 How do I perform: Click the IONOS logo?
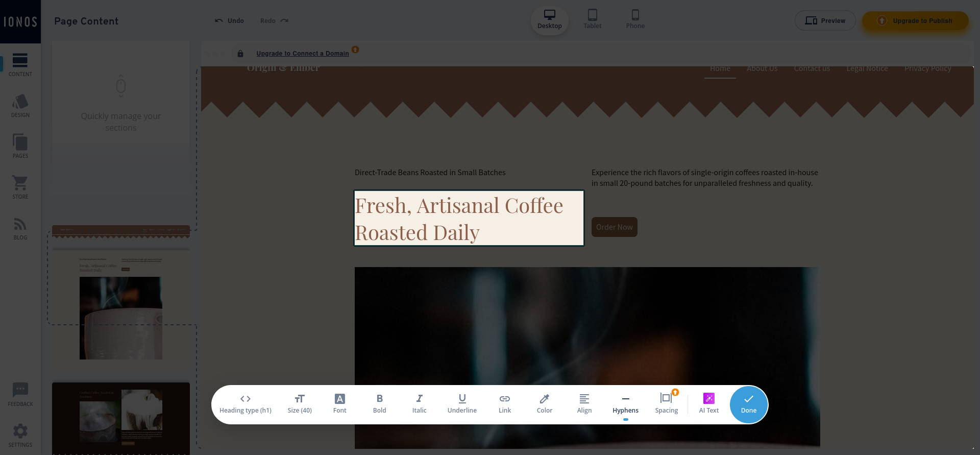pyautogui.click(x=20, y=21)
